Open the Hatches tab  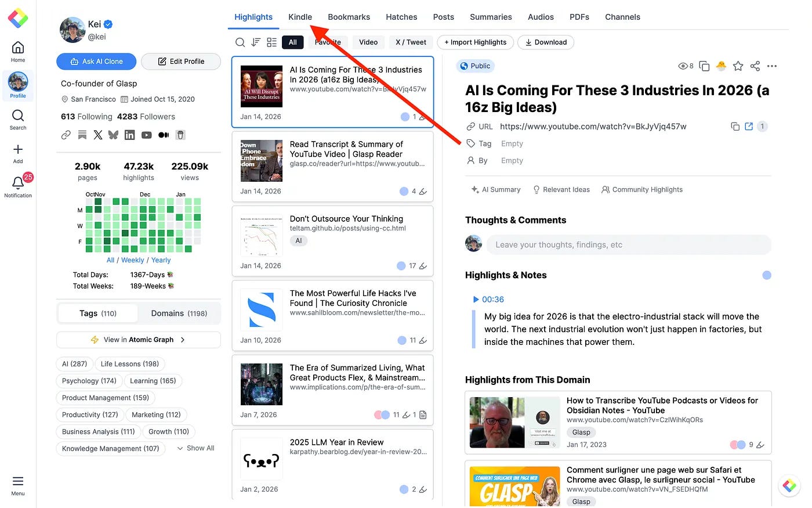[x=401, y=17]
